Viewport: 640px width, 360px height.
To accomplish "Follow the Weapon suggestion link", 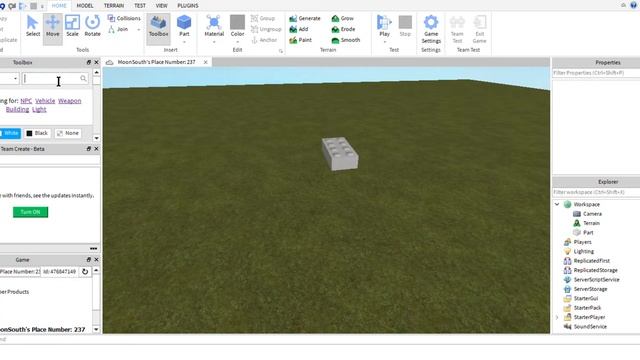I will [69, 101].
